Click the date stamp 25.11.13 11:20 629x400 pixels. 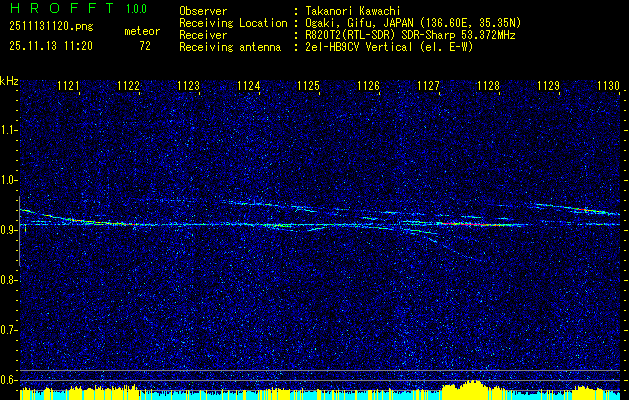(x=51, y=46)
